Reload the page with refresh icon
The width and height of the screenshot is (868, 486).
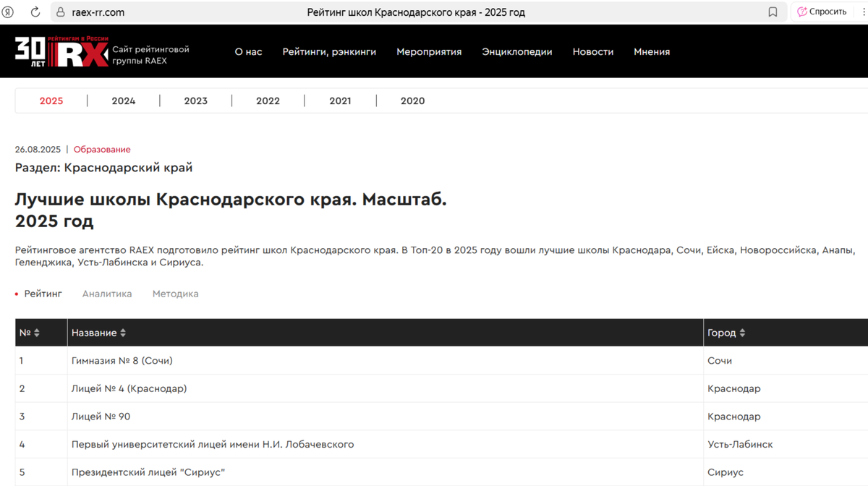pos(35,12)
